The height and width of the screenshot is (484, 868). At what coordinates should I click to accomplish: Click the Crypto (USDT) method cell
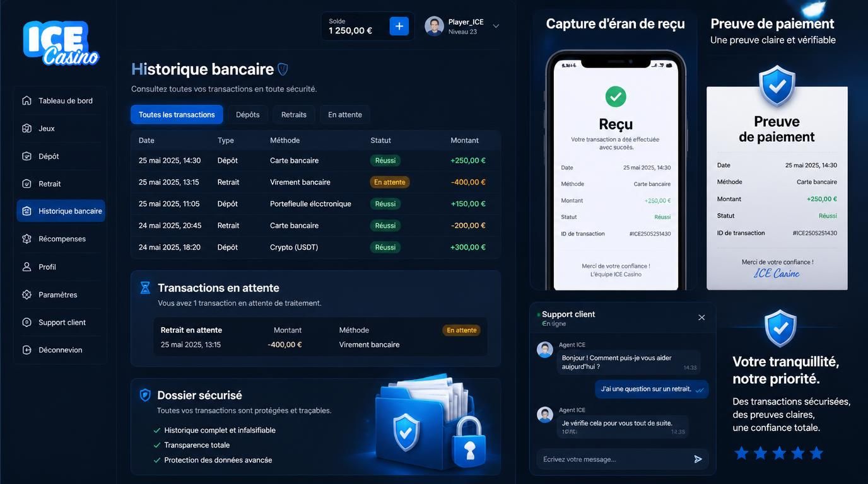click(x=294, y=247)
